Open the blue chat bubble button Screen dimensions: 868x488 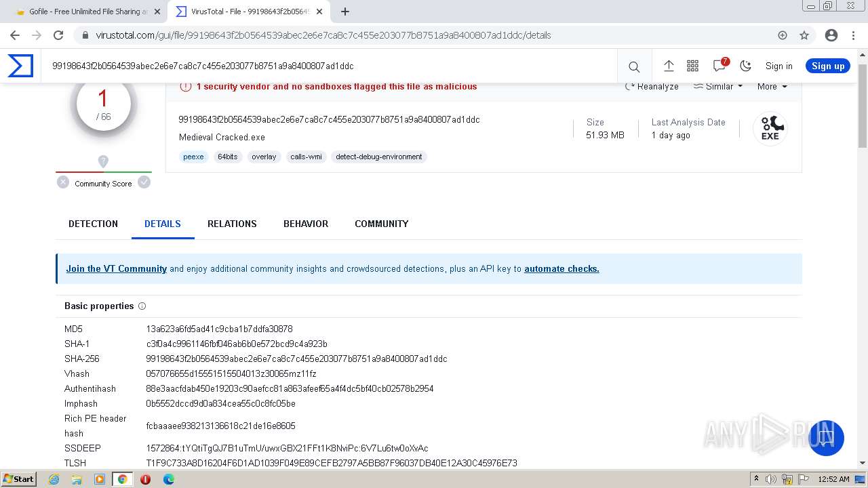point(826,438)
